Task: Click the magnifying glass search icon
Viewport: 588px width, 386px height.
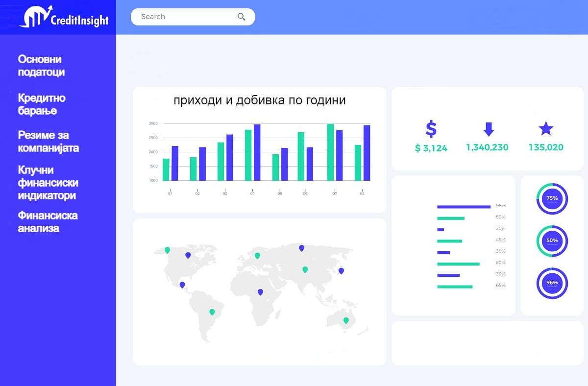Action: click(241, 17)
